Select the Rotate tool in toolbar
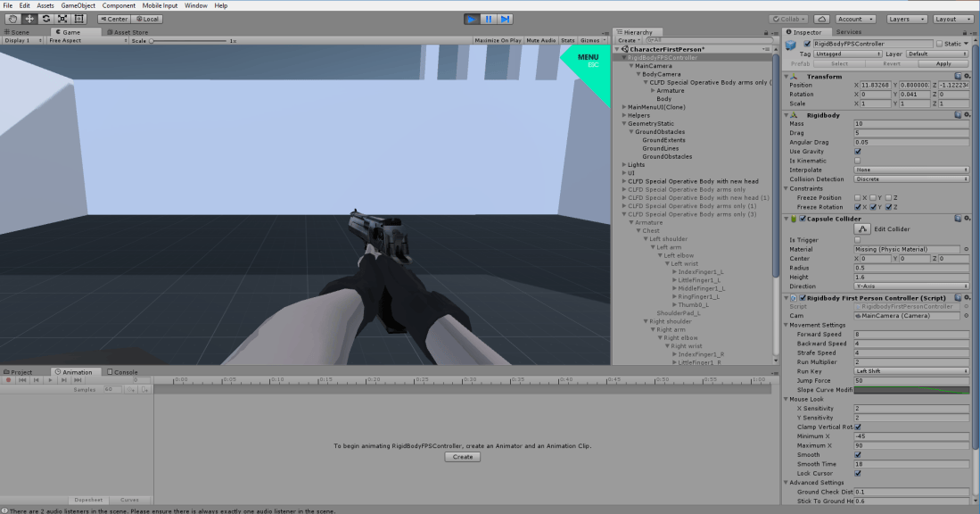980x514 pixels. point(46,19)
